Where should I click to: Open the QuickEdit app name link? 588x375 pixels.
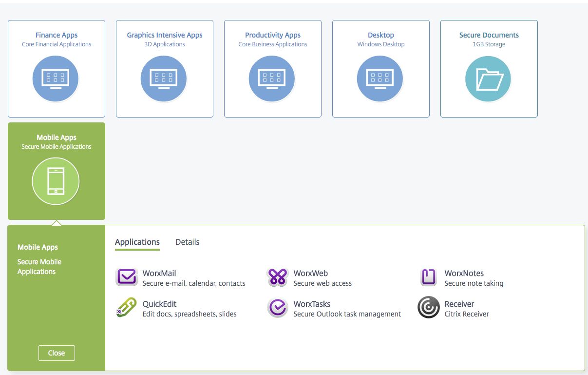pyautogui.click(x=159, y=304)
